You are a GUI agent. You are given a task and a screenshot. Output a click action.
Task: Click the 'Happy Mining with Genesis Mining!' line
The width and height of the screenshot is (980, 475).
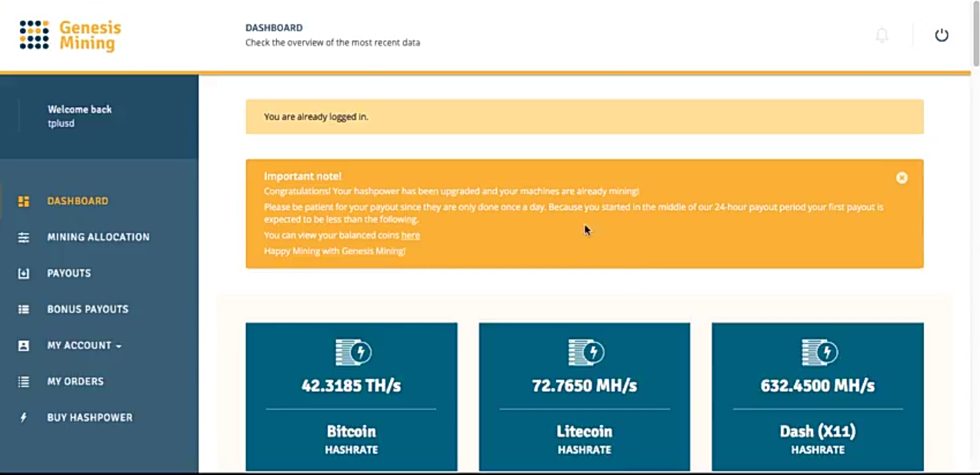[x=335, y=251]
